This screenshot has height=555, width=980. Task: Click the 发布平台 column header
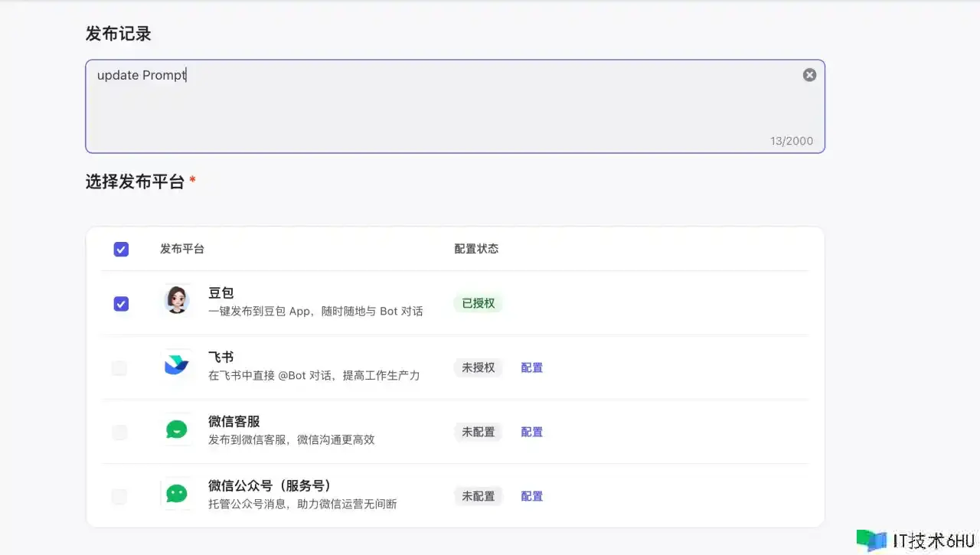tap(182, 249)
